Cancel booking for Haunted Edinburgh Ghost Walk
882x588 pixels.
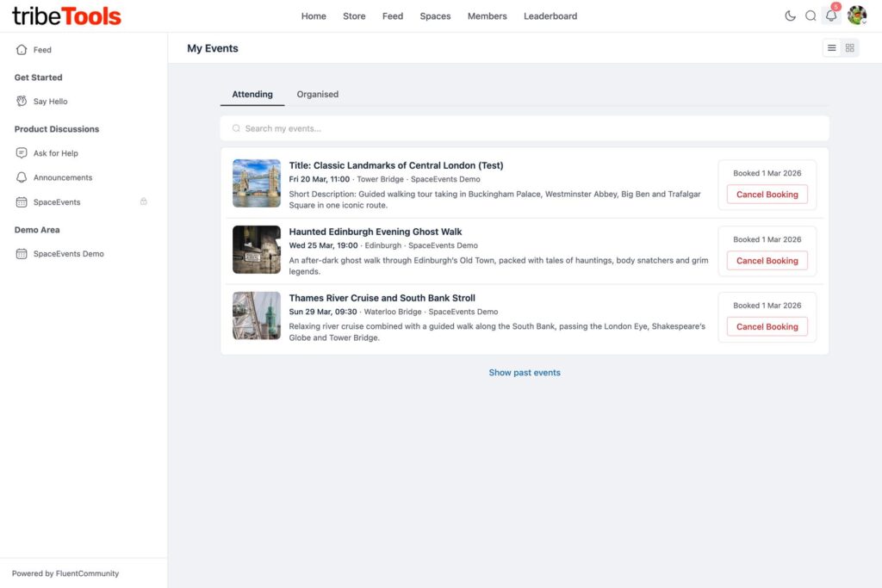click(x=767, y=261)
